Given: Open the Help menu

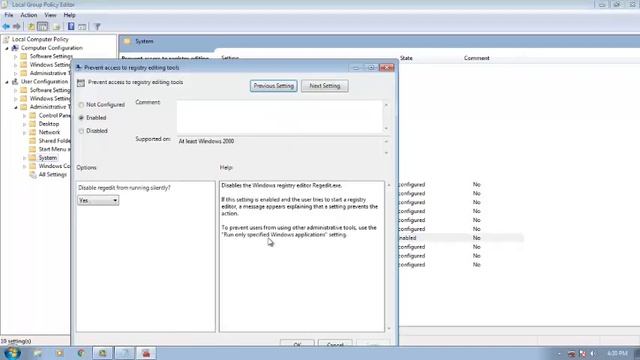Looking at the screenshot, I should 69,15.
